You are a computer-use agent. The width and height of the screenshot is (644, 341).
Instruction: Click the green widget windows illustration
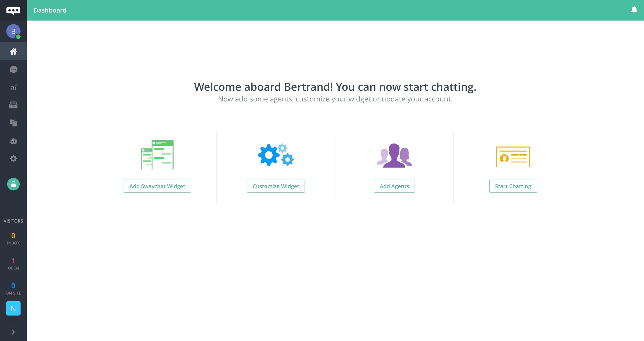pyautogui.click(x=157, y=155)
